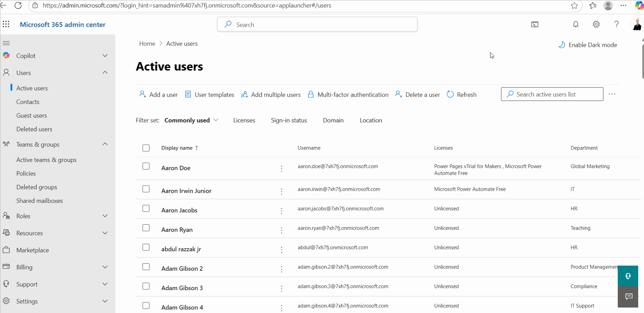
Task: Collapse navigation with hamburger menu icon
Action: pos(6,43)
